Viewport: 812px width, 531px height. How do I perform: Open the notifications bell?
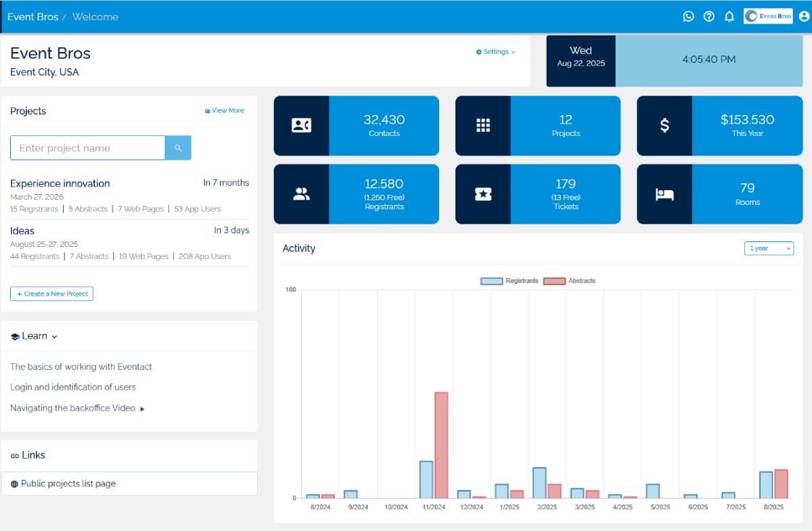pos(729,17)
